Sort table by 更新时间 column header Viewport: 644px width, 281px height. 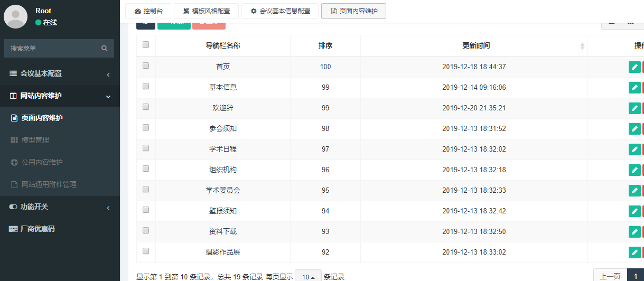476,46
